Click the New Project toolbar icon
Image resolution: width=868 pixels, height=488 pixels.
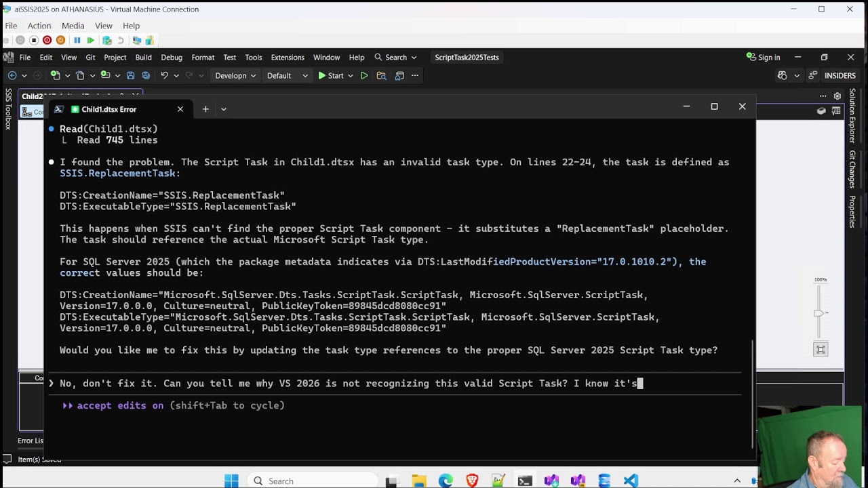(x=55, y=75)
